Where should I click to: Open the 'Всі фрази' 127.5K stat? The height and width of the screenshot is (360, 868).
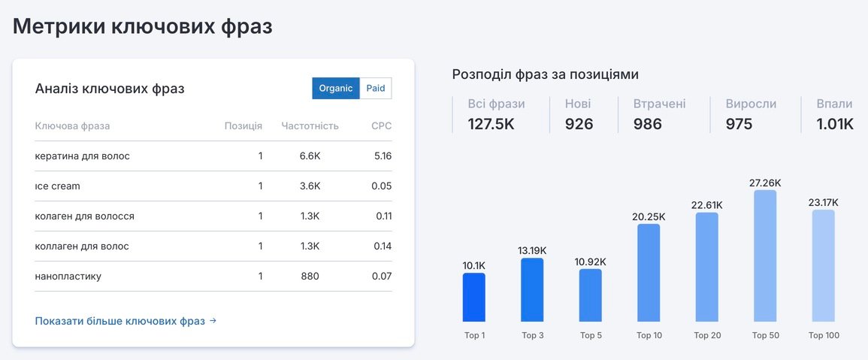tap(497, 115)
